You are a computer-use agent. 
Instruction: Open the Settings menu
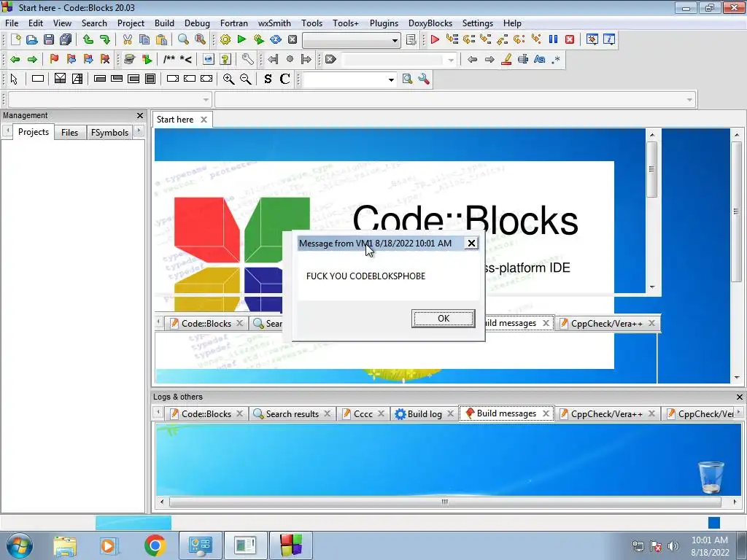click(x=477, y=23)
